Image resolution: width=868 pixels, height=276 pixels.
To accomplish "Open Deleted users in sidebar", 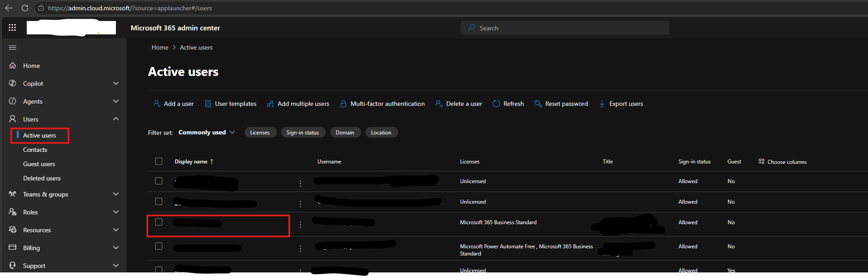I will pos(42,178).
